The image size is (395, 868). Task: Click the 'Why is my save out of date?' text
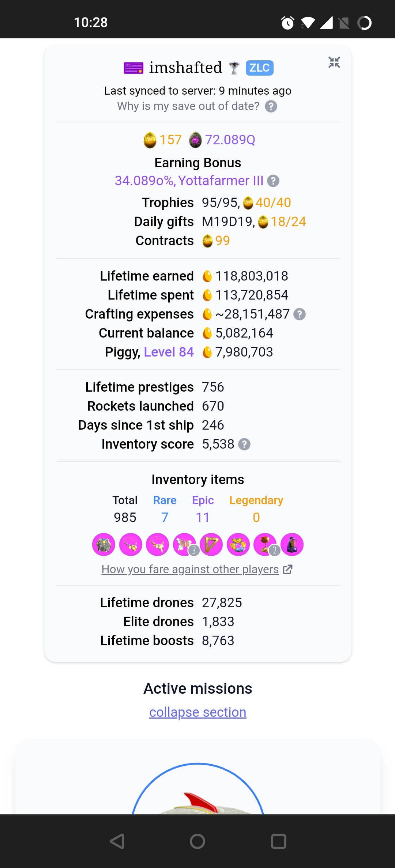188,106
